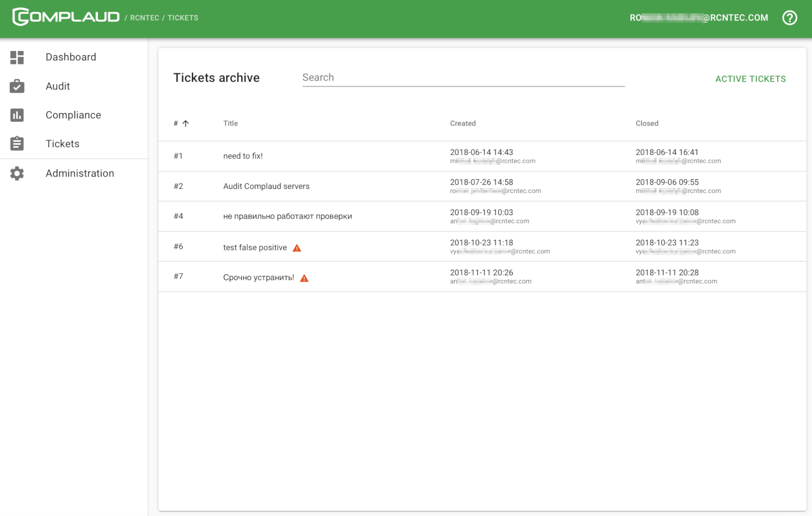This screenshot has height=516, width=812.
Task: Click the Tickets clipboard icon
Action: (17, 143)
